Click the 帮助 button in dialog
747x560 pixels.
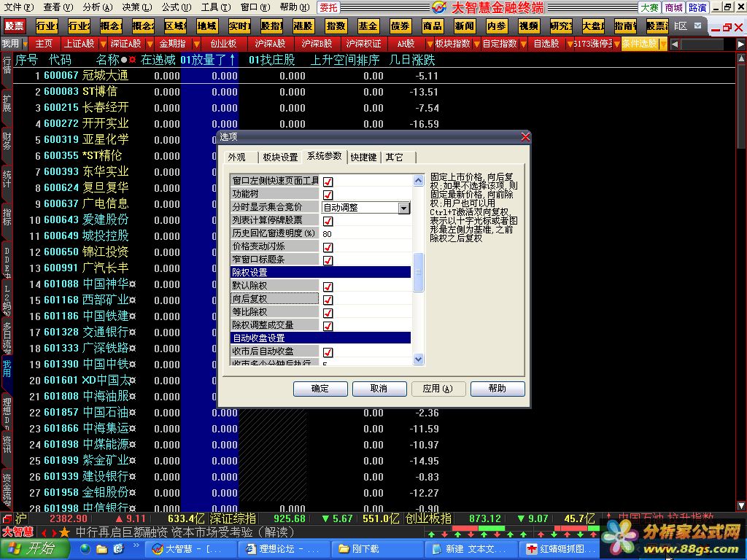498,389
